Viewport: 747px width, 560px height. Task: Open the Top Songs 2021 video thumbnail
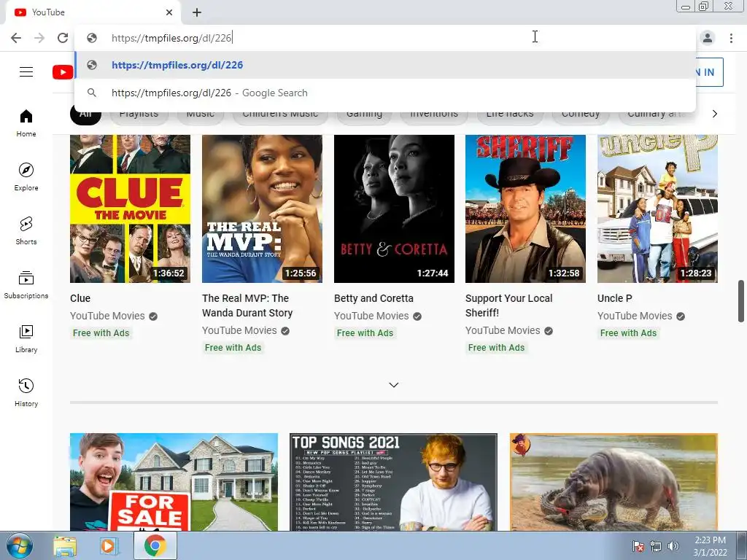393,482
